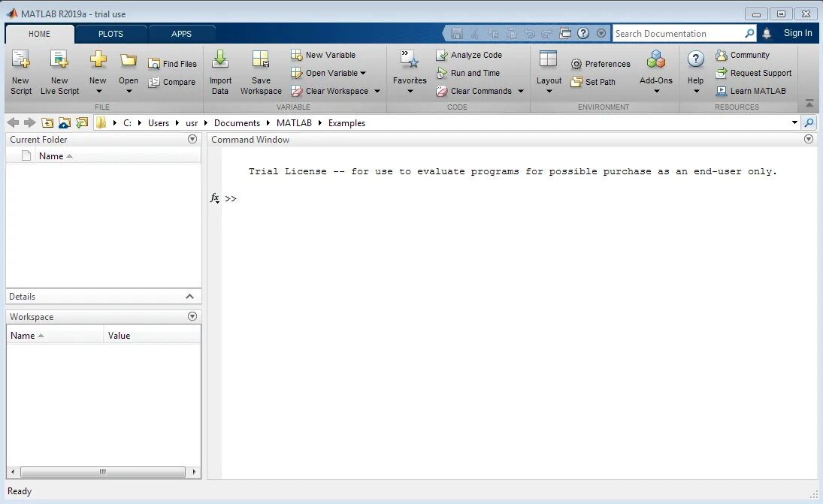This screenshot has height=504, width=823.
Task: Create a New Live Script
Action: [59, 72]
